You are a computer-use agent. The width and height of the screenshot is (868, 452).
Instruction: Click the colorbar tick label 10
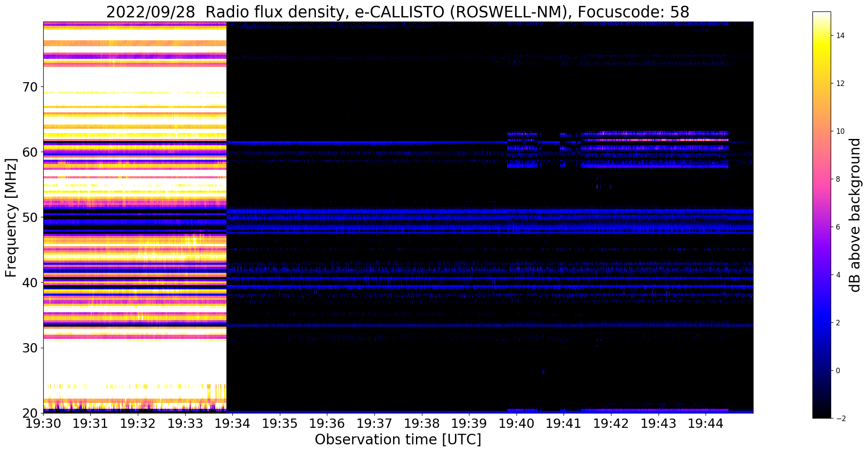coord(840,131)
